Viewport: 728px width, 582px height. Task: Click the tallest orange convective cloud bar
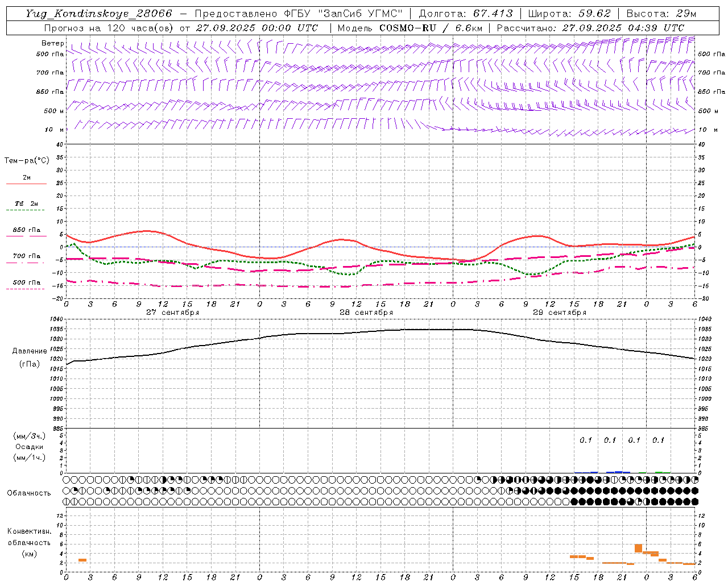[x=638, y=548]
